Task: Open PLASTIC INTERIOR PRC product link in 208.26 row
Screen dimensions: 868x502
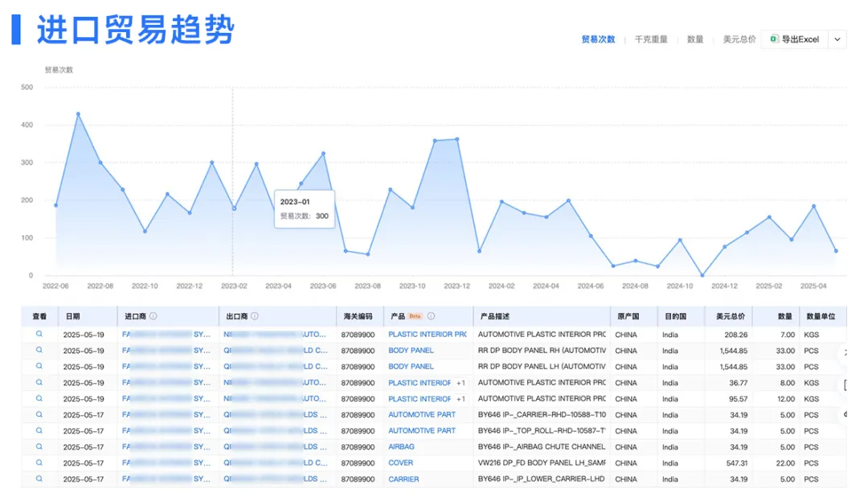Action: 428,335
